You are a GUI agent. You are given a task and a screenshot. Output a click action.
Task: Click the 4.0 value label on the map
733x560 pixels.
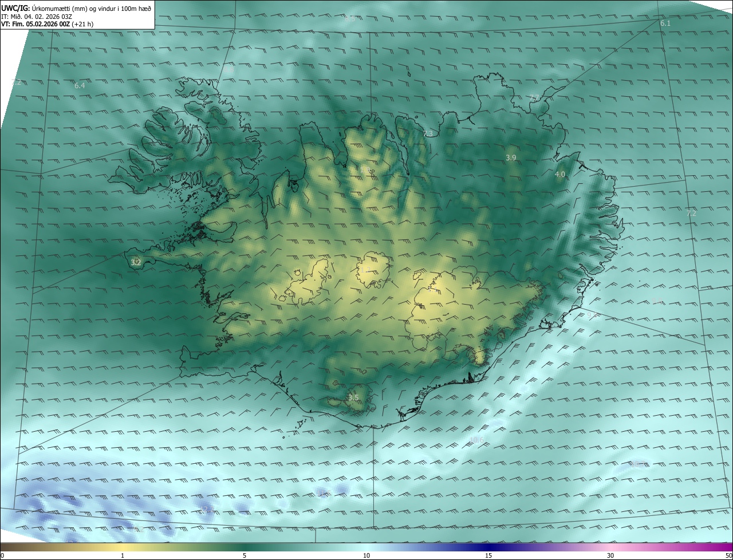tap(560, 175)
